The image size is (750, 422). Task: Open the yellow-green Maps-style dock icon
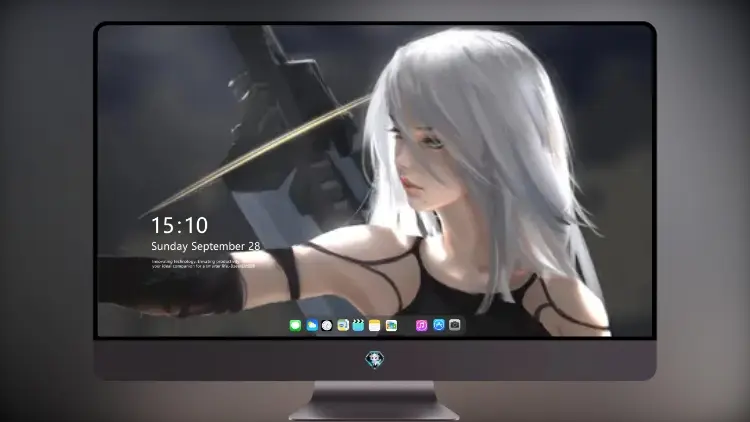pyautogui.click(x=343, y=325)
